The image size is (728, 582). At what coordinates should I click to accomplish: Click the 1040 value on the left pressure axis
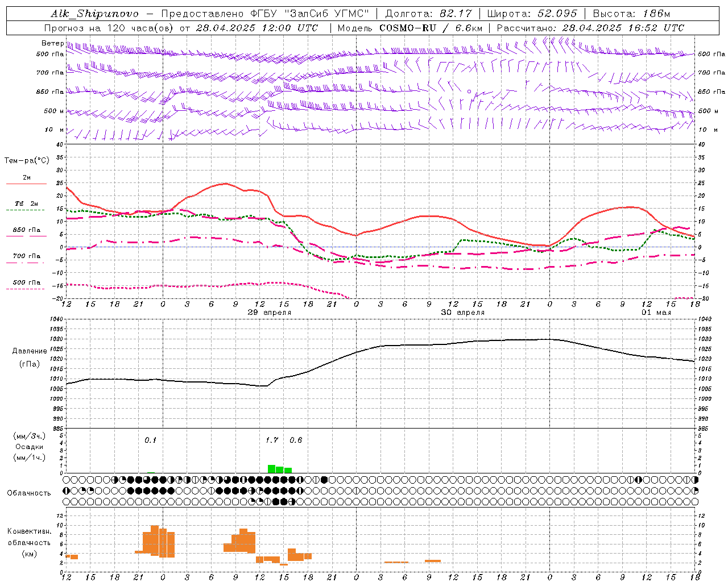coord(56,319)
